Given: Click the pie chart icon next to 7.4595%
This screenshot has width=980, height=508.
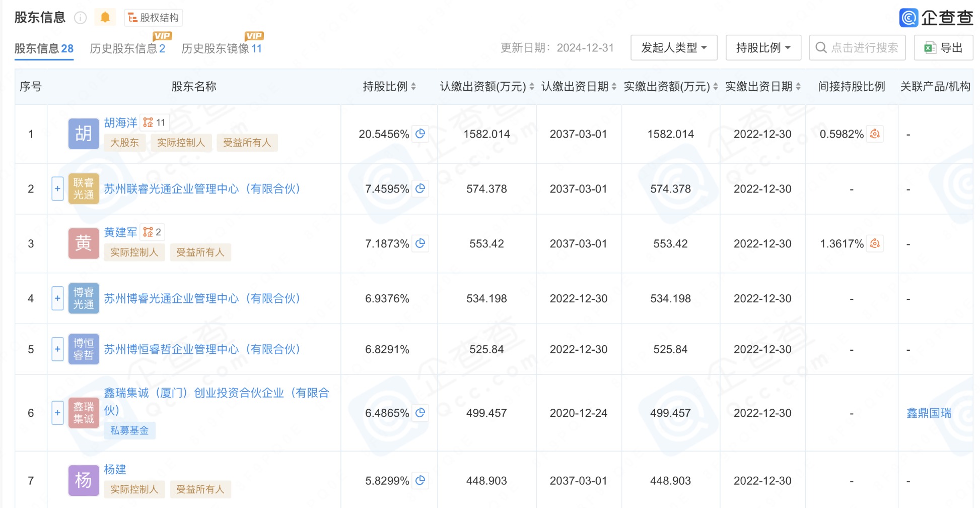Looking at the screenshot, I should click(x=420, y=188).
